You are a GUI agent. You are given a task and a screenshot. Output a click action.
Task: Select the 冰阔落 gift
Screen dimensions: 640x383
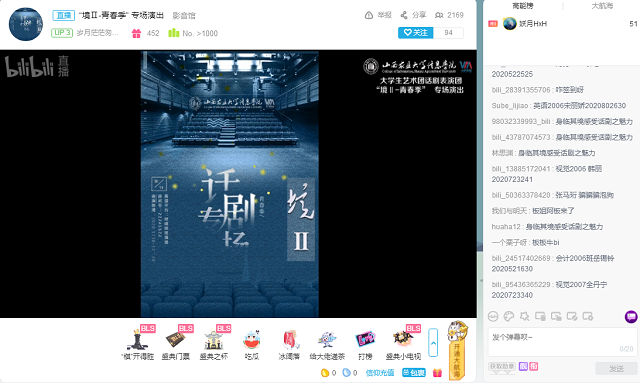tap(289, 345)
